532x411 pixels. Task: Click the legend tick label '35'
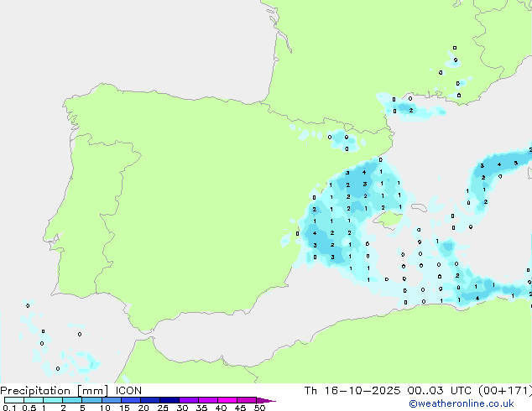[x=201, y=408]
